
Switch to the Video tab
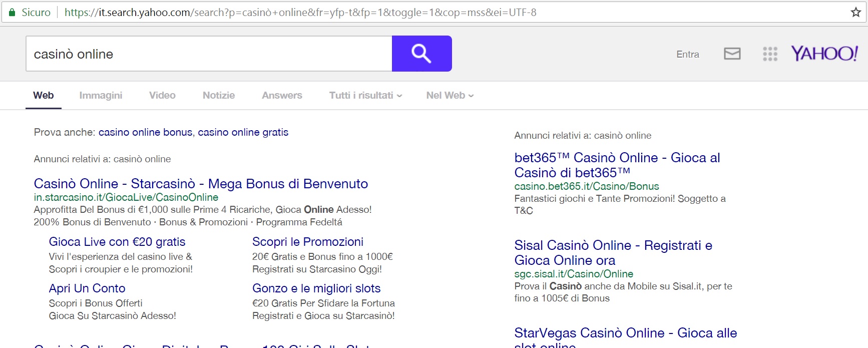[162, 95]
